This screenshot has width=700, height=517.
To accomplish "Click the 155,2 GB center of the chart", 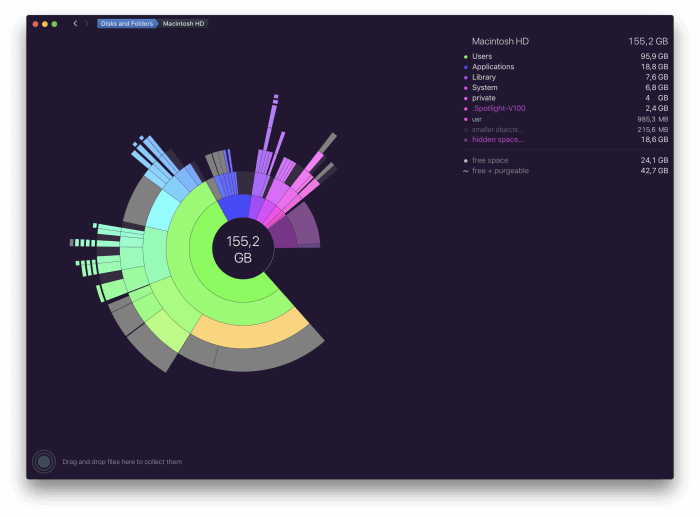I will pos(243,249).
